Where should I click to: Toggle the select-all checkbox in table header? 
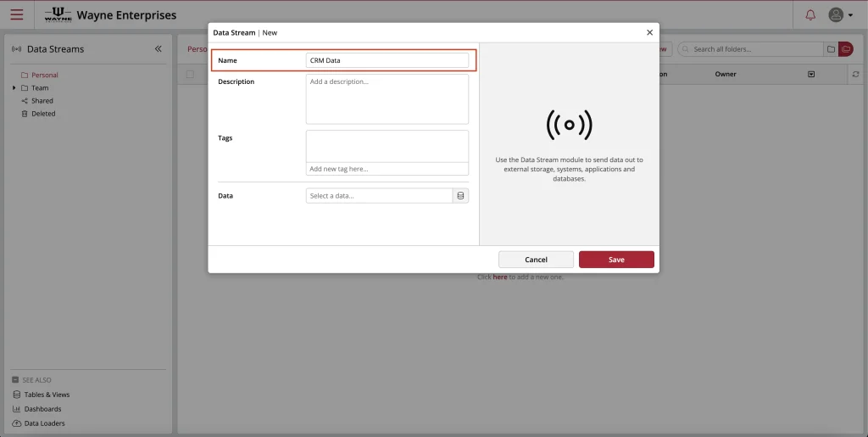tap(190, 74)
